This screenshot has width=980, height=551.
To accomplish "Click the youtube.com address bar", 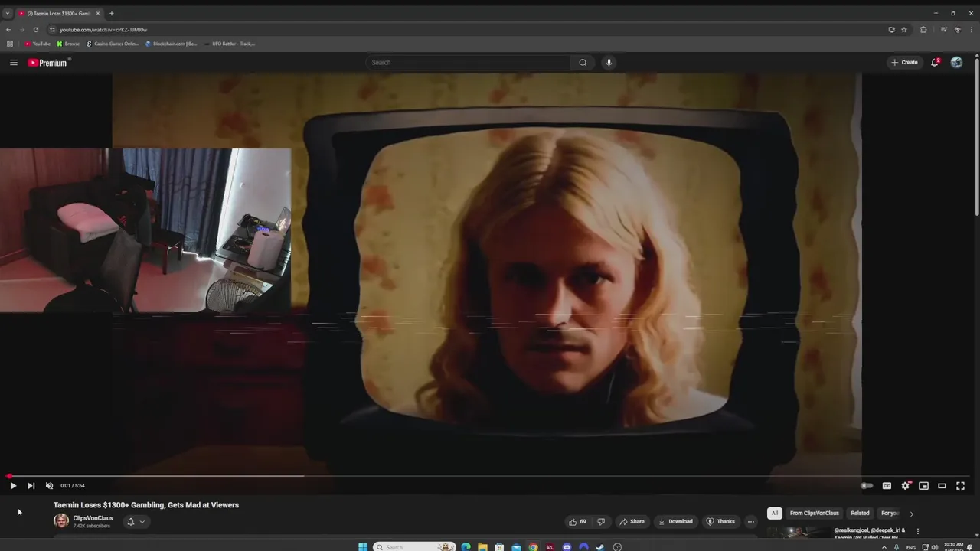I will (x=467, y=30).
